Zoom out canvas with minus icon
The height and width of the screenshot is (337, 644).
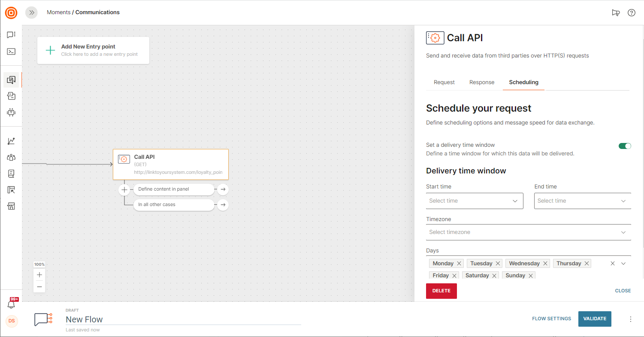click(x=39, y=286)
